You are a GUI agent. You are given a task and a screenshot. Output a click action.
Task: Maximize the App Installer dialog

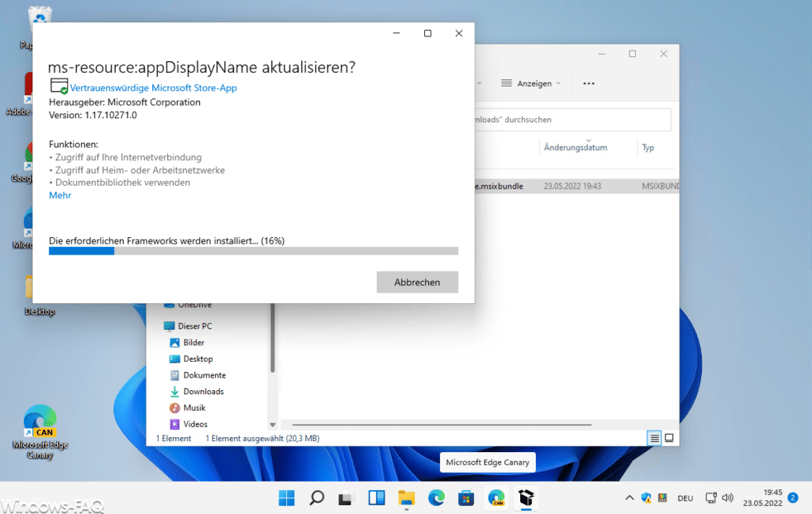click(x=427, y=33)
